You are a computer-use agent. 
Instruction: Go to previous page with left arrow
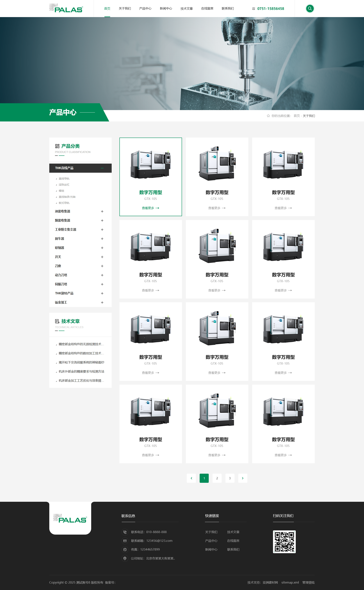191,478
